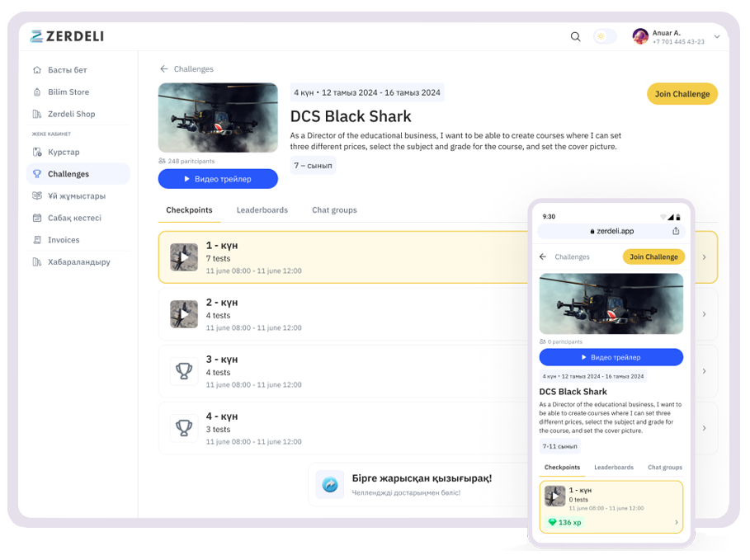
Task: Open Invoices in the sidebar
Action: pyautogui.click(x=64, y=240)
